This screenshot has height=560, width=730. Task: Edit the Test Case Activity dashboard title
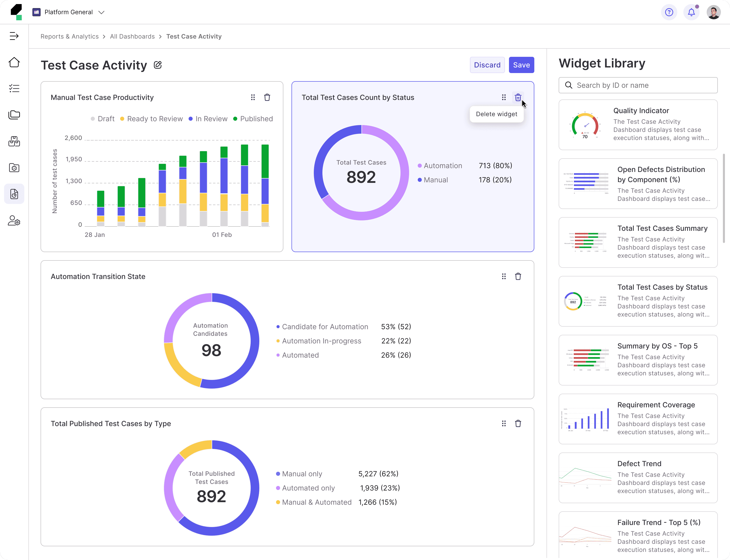[x=158, y=65]
